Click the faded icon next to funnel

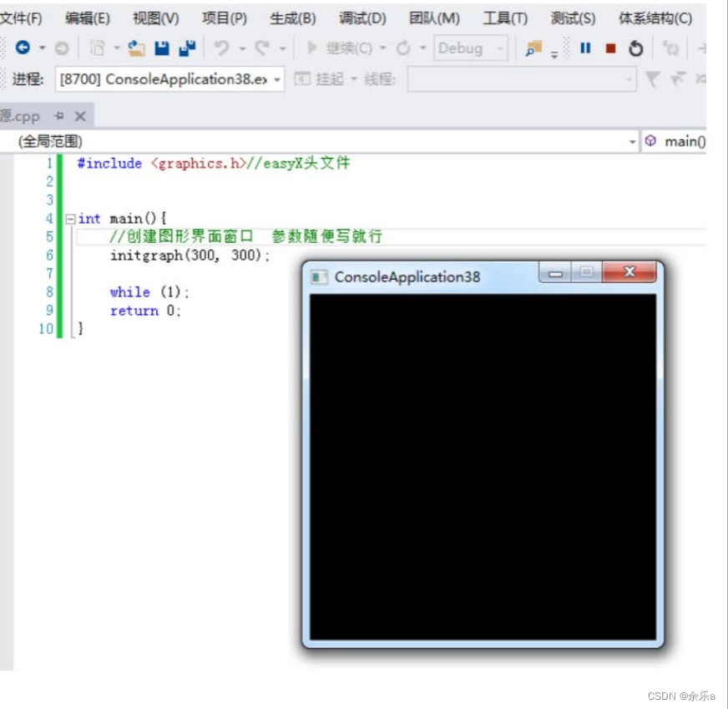tap(677, 79)
